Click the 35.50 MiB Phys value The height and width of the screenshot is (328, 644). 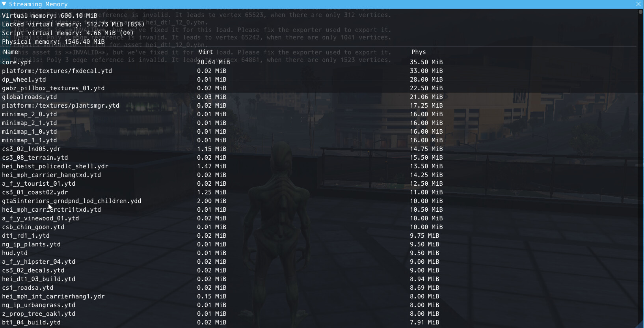point(426,62)
